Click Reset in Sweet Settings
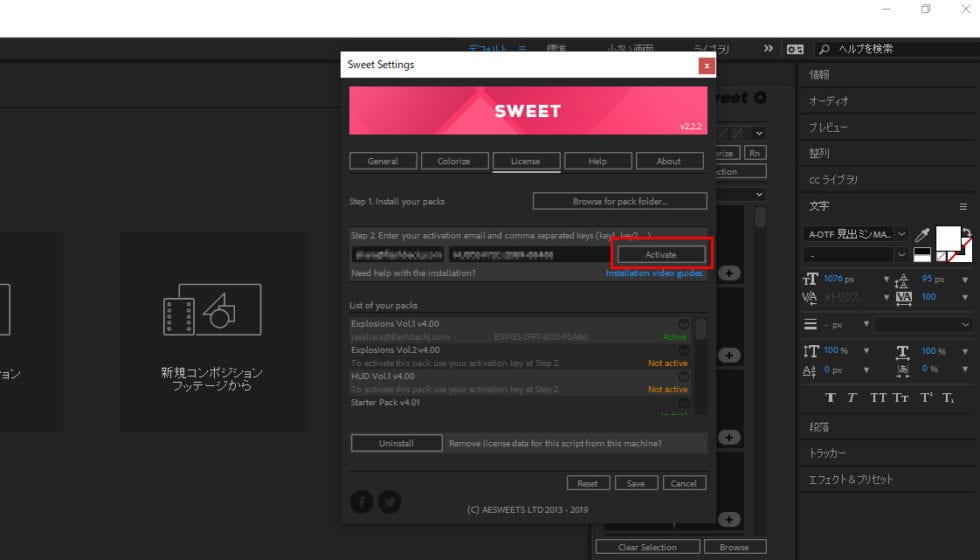 point(588,483)
